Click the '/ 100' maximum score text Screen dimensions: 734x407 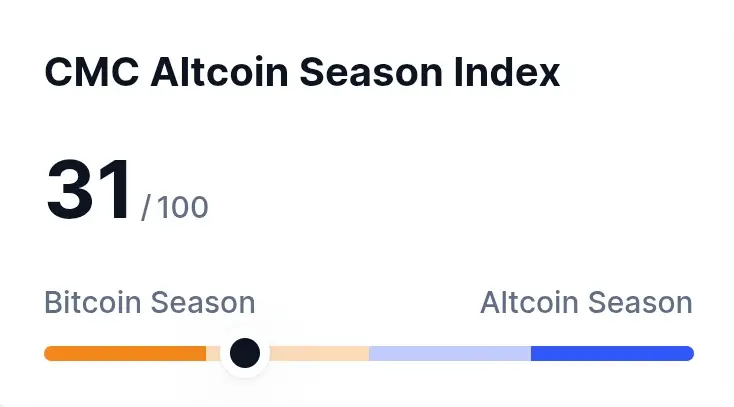click(x=175, y=208)
